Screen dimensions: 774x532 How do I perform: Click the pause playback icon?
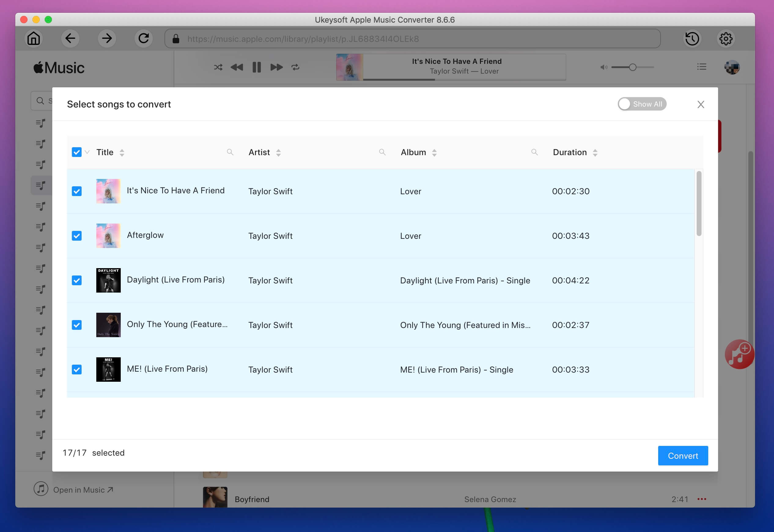click(256, 67)
